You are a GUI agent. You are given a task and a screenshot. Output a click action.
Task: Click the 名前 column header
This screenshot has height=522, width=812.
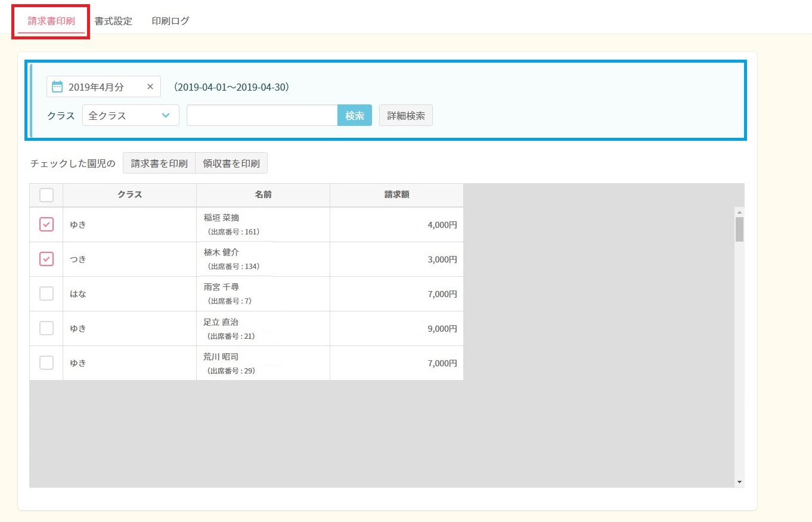tap(264, 194)
